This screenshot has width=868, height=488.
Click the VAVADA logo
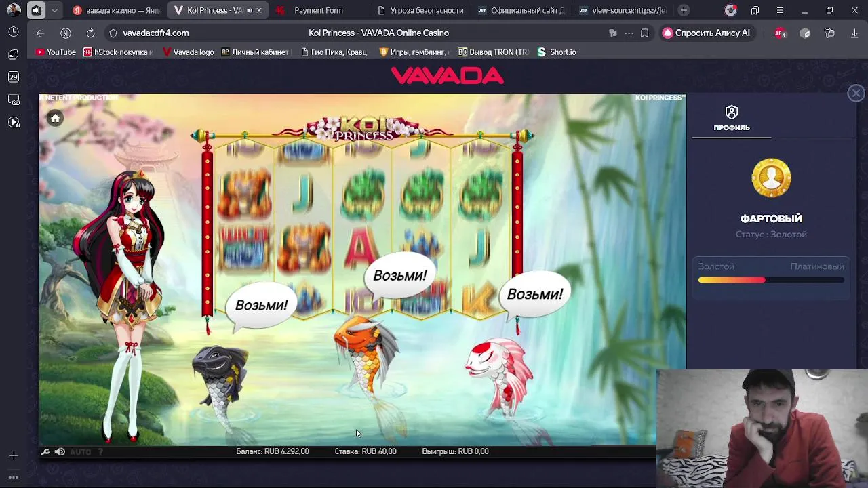(x=448, y=76)
